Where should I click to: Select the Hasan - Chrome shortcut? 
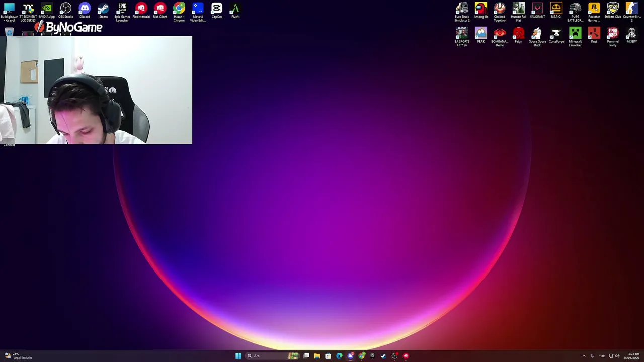coord(179,12)
